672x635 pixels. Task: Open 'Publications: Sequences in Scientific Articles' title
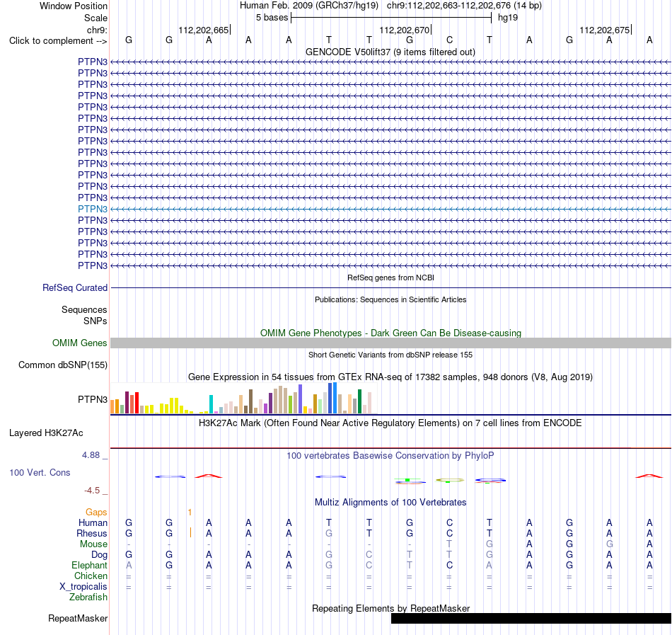pos(390,299)
